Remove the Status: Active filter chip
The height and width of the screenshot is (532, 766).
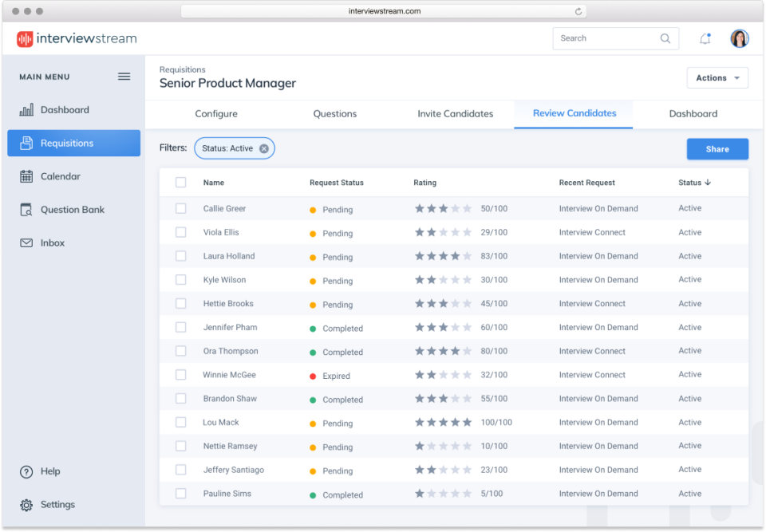(264, 148)
